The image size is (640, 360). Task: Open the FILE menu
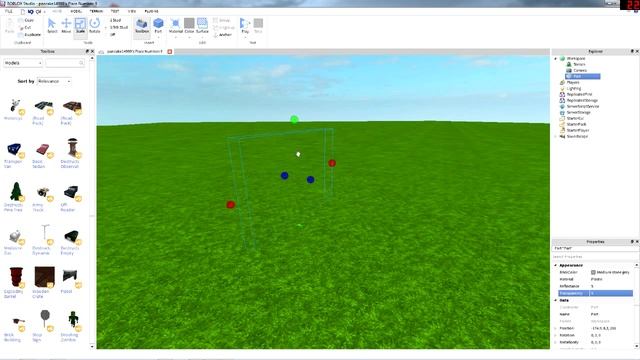(9, 11)
